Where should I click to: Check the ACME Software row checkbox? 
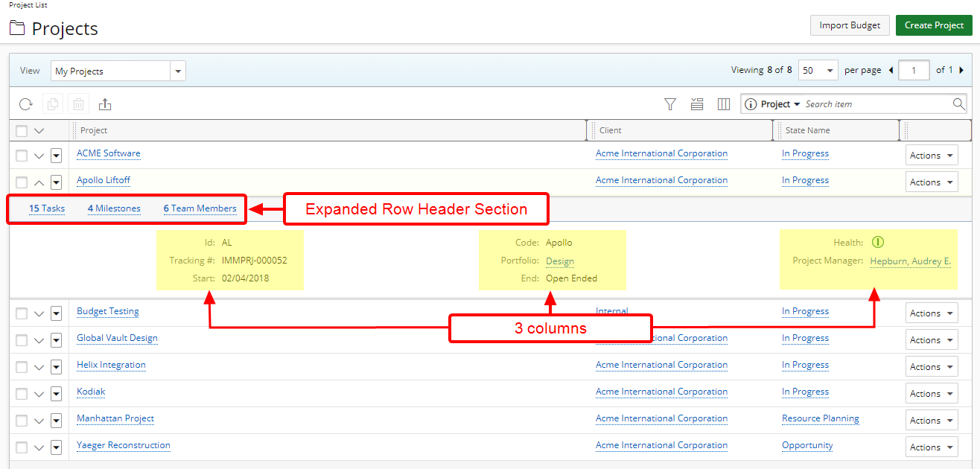(x=22, y=156)
